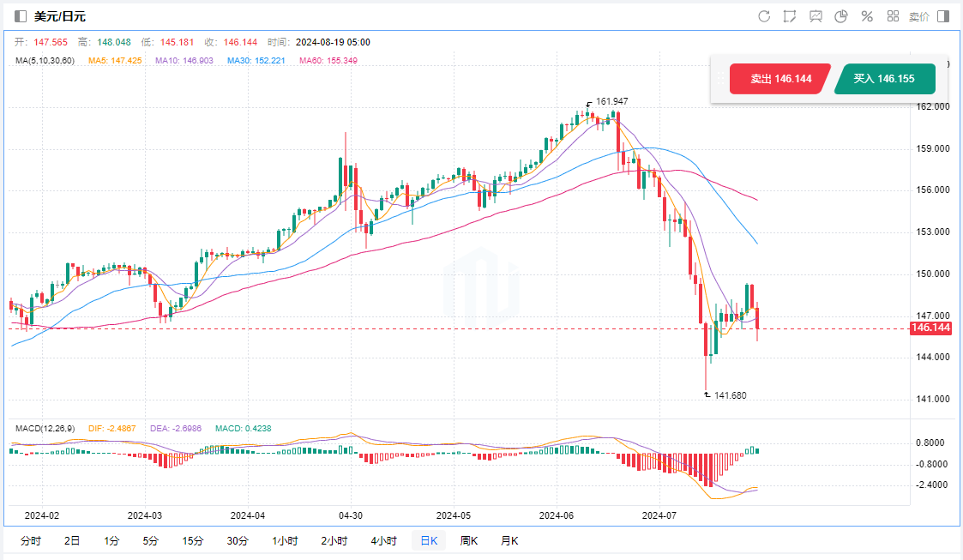963x560 pixels.
Task: Toggle the left sidebar panel icon
Action: 21,16
